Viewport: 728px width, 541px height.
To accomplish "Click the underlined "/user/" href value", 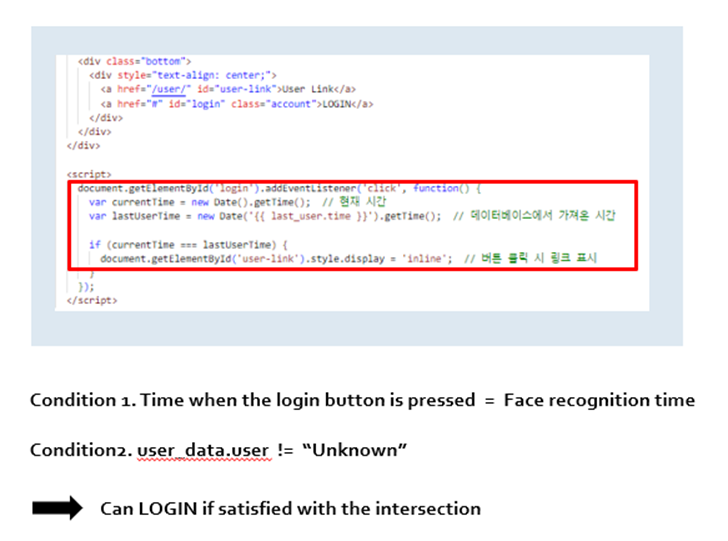I will tap(168, 89).
